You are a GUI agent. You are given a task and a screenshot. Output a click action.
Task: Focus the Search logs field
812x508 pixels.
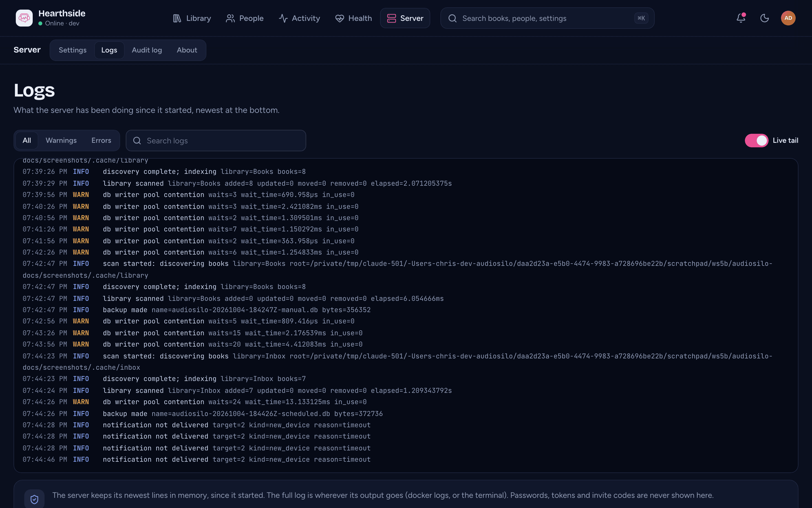[x=216, y=141]
